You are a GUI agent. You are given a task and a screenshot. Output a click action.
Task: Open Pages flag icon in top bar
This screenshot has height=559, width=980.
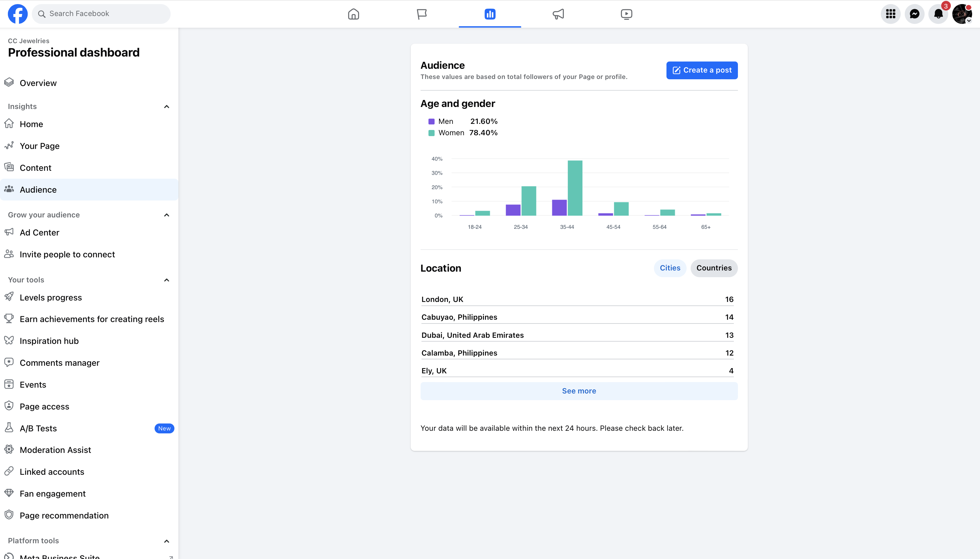[421, 14]
